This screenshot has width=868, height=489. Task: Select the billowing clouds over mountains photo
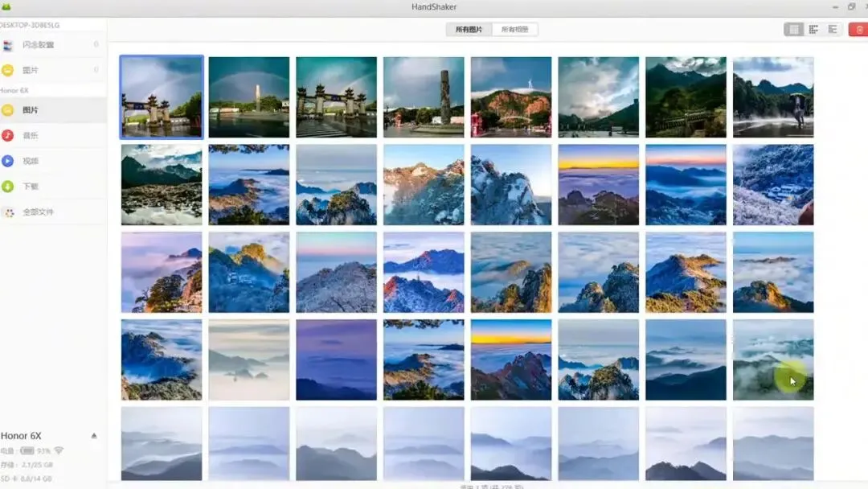[x=599, y=97]
